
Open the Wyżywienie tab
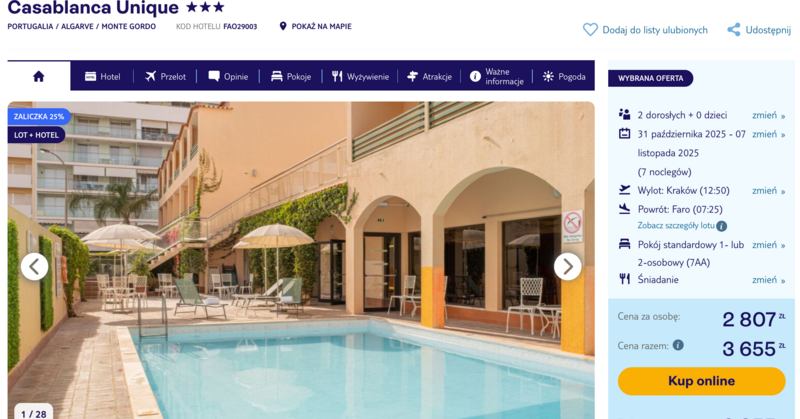click(x=360, y=77)
